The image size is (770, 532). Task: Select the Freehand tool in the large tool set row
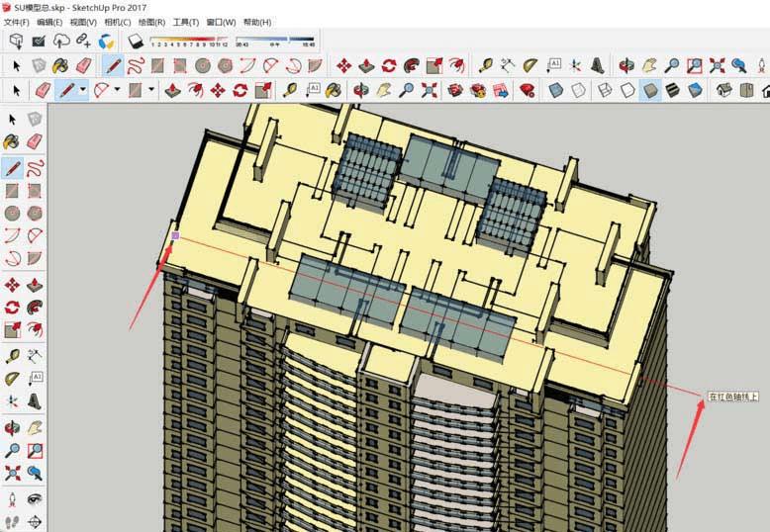[135, 65]
